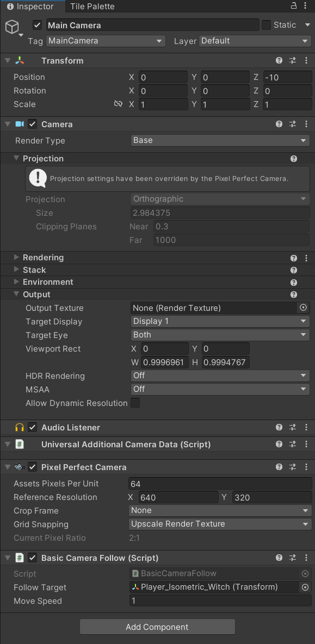Viewport: 315px width, 644px height.
Task: Open the three-dot menu on Pixel Perfect Camera
Action: 306,467
